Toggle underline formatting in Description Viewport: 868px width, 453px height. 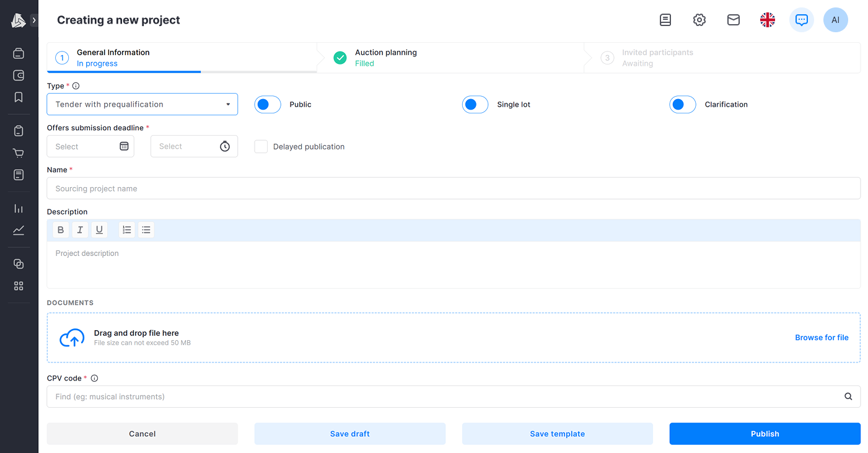click(x=99, y=230)
